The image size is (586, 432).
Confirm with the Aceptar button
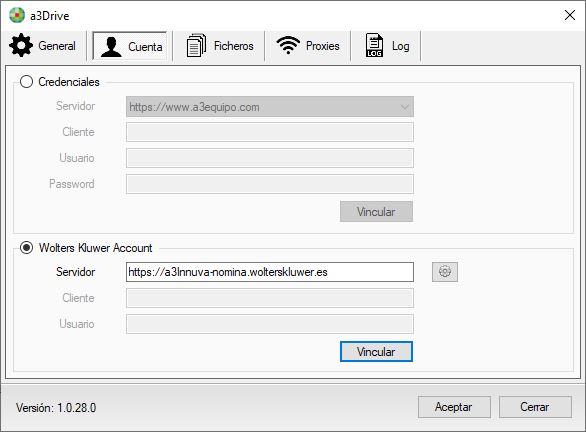pyautogui.click(x=454, y=407)
